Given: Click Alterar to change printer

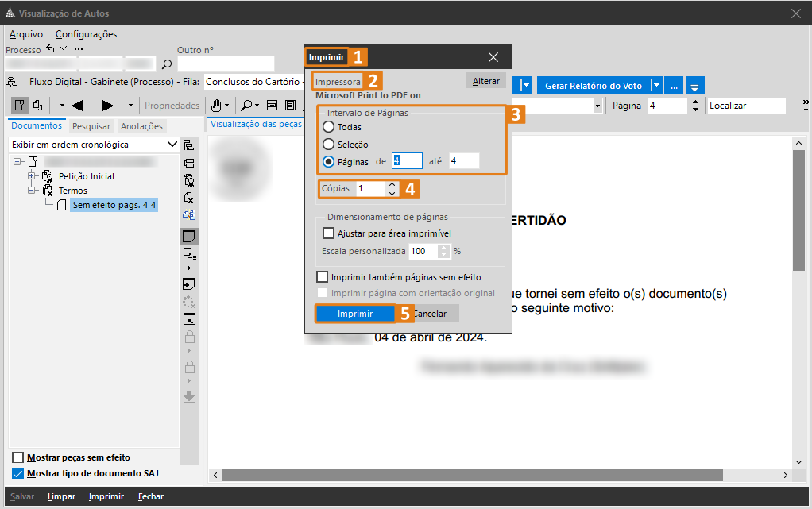Looking at the screenshot, I should [x=485, y=81].
